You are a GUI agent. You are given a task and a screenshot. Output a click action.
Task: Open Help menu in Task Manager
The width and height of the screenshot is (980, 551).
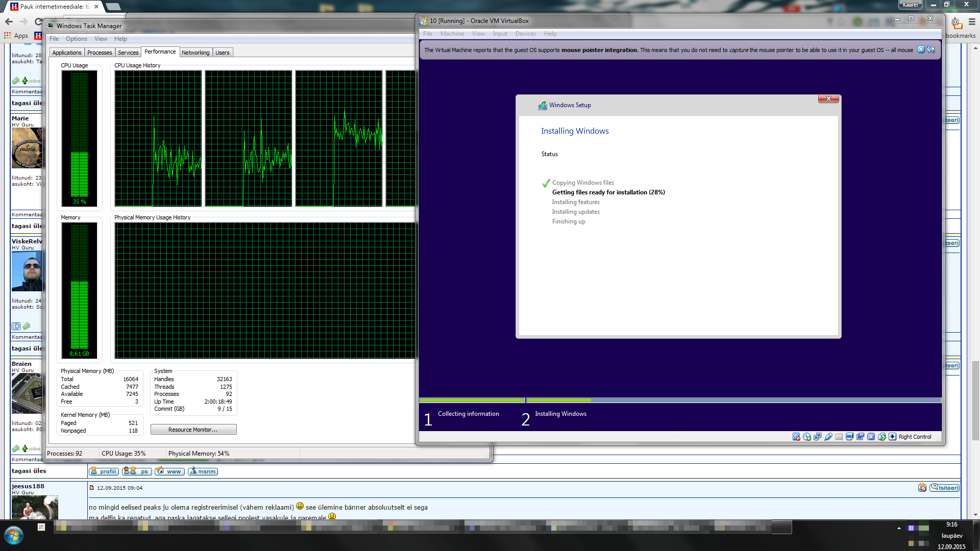[120, 39]
